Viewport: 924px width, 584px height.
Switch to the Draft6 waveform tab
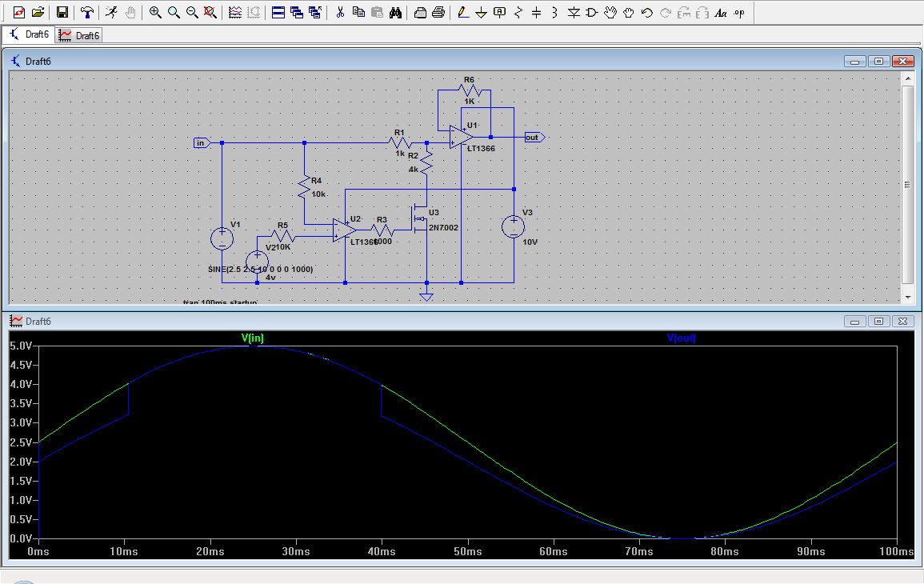coord(79,35)
